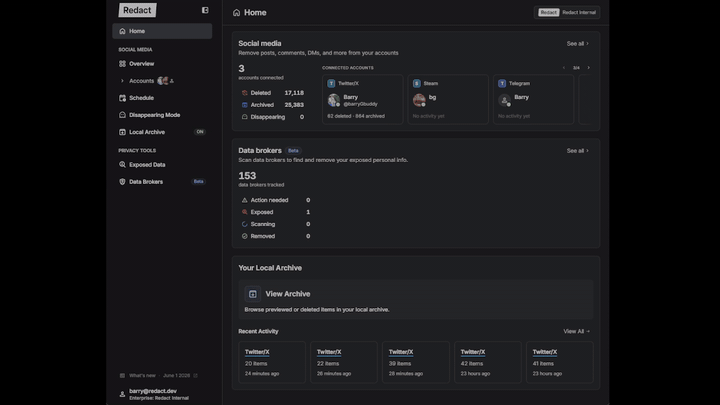Click 153 data brokers tracked
Viewport: 720px width, 405px height.
[261, 179]
